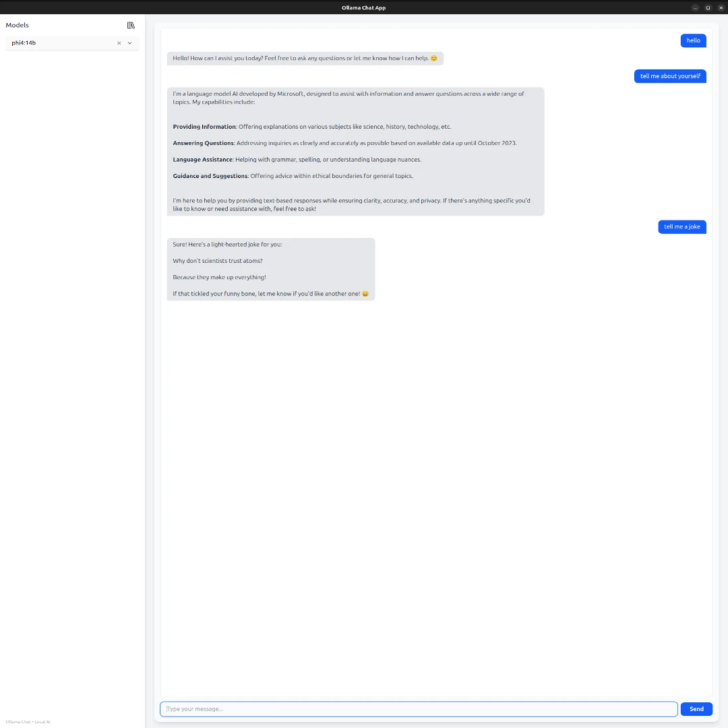
Task: Click the chevron icon on the model selector
Action: (x=129, y=42)
